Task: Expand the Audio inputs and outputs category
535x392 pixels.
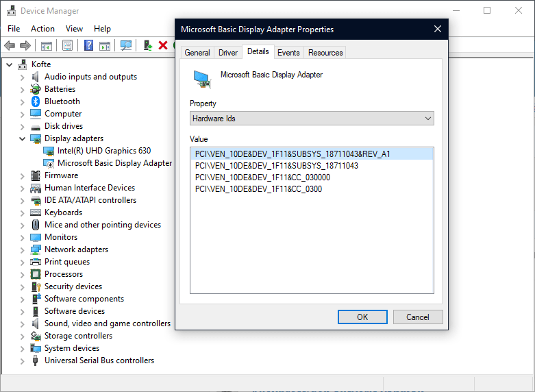Action: pos(22,77)
